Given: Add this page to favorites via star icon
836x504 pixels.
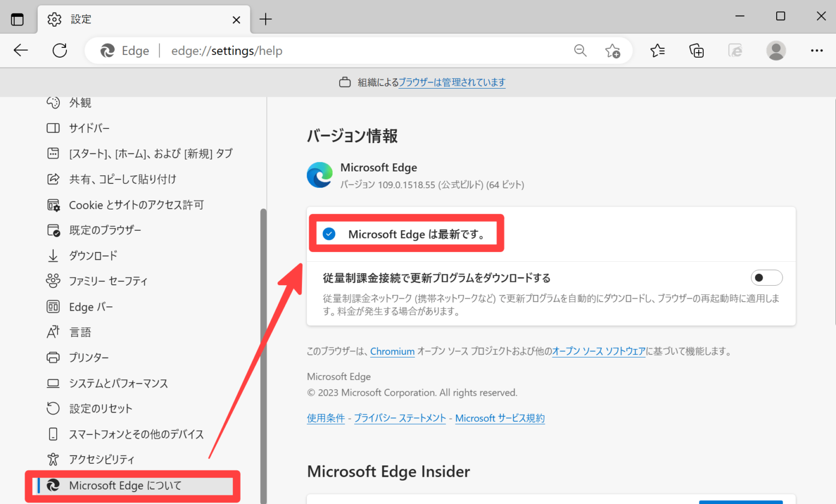Looking at the screenshot, I should pyautogui.click(x=613, y=51).
